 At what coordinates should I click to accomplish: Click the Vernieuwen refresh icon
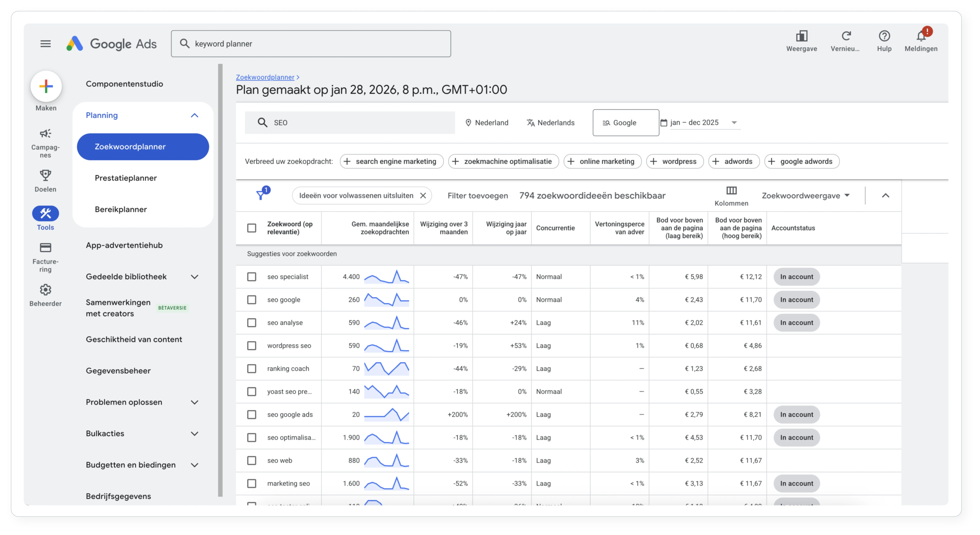(x=846, y=36)
